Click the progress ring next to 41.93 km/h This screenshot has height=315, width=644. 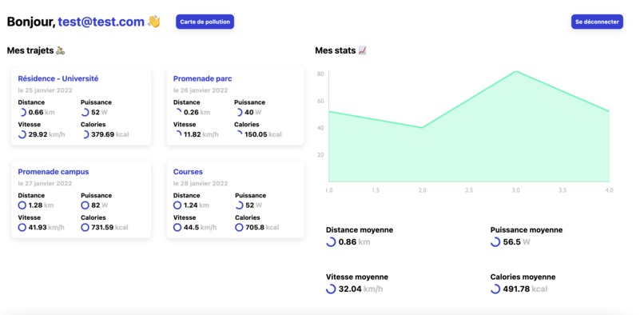tap(22, 227)
